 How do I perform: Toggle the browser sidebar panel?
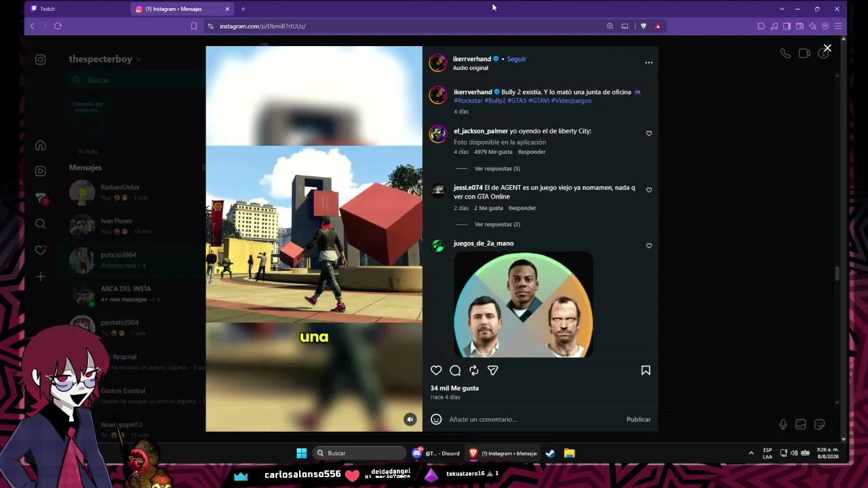(787, 26)
